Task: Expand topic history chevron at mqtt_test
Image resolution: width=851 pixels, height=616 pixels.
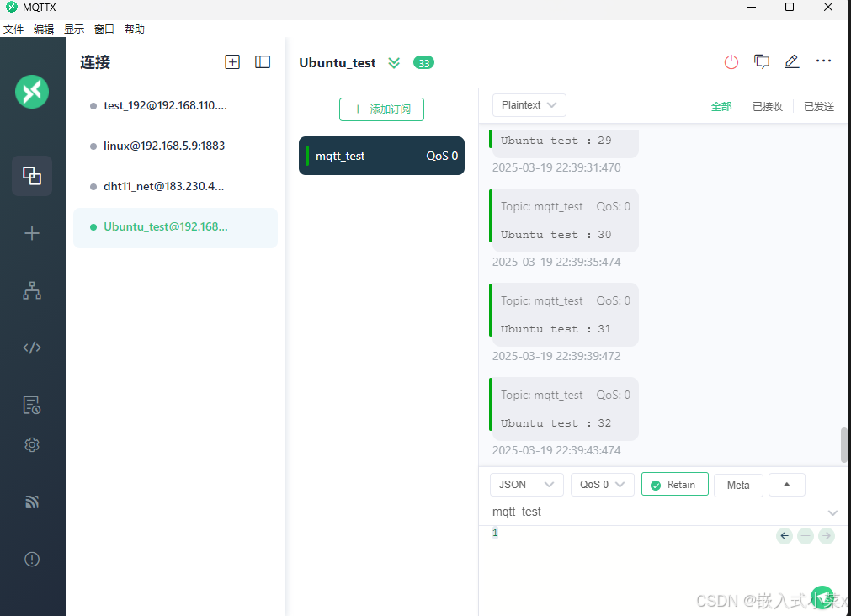Action: click(832, 512)
